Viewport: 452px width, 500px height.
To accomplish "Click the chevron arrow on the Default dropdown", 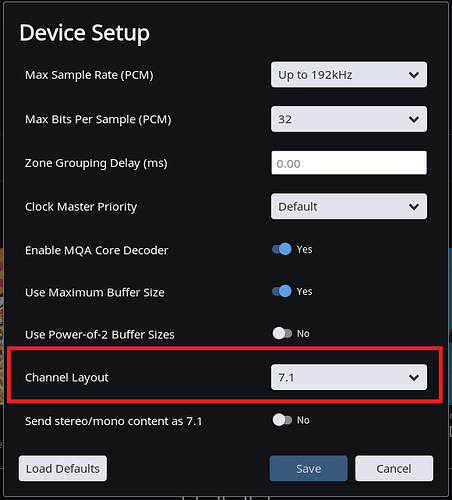I will (x=414, y=207).
